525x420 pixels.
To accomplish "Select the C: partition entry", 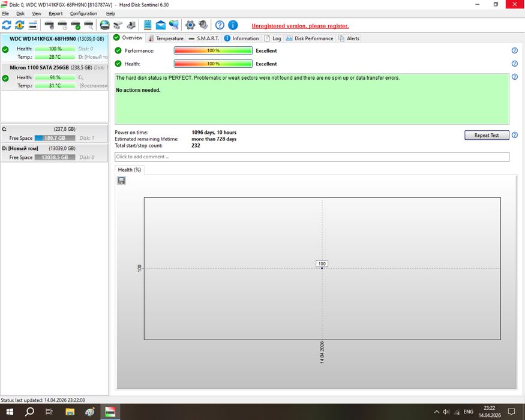I will pyautogui.click(x=54, y=134).
